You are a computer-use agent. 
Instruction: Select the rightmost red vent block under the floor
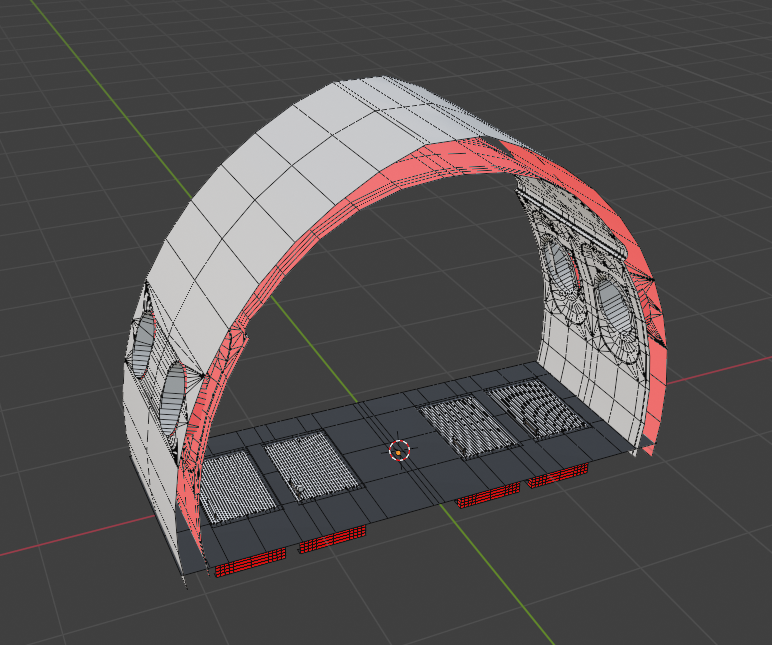558,476
